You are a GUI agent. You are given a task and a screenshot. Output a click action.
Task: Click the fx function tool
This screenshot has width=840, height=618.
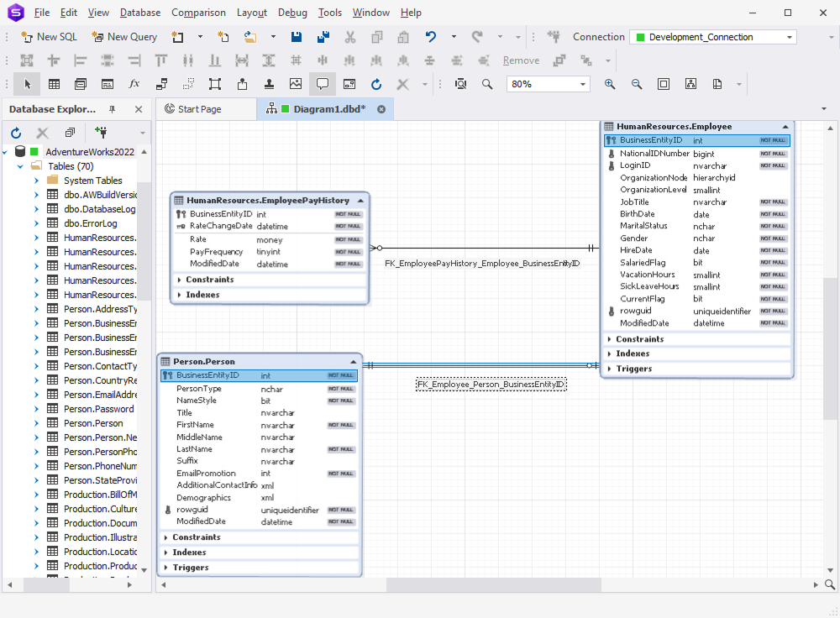point(134,84)
